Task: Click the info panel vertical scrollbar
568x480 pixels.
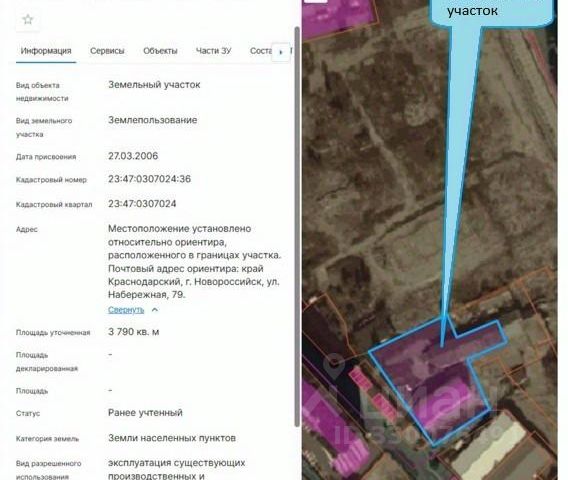Action: click(297, 227)
